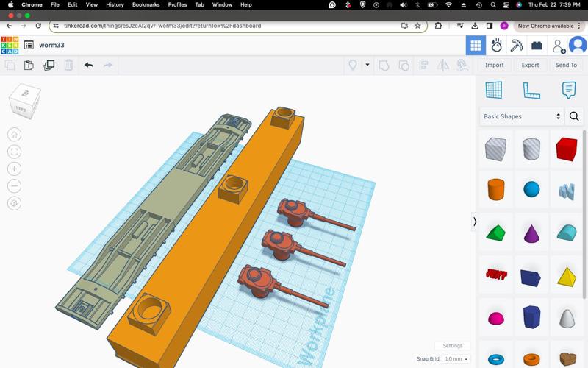Select the Workplane tool icon

pyautogui.click(x=494, y=91)
